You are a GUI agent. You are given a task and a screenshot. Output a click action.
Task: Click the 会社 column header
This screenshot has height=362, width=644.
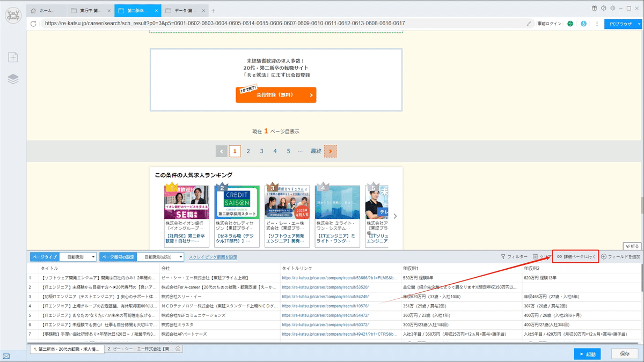219,268
